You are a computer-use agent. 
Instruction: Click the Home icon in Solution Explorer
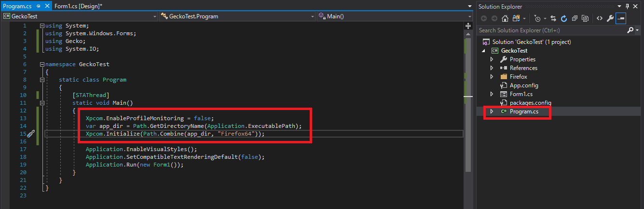[505, 18]
